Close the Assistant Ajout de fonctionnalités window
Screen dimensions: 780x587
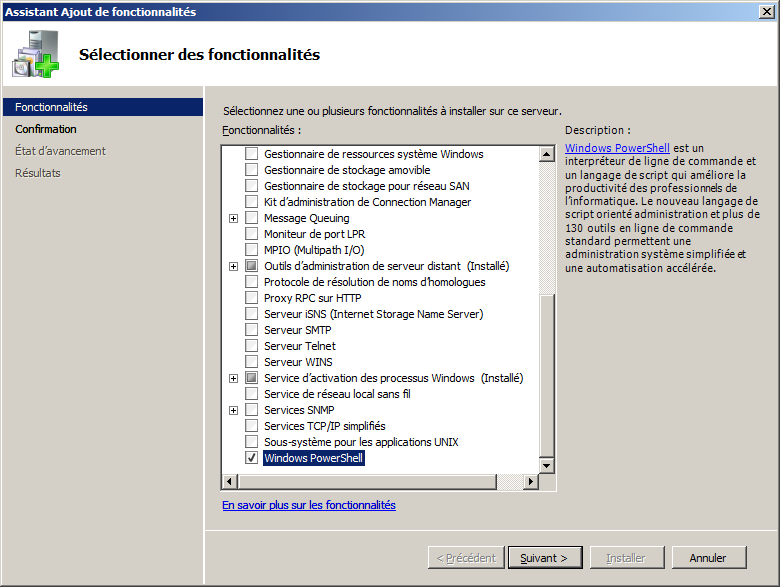[x=764, y=12]
